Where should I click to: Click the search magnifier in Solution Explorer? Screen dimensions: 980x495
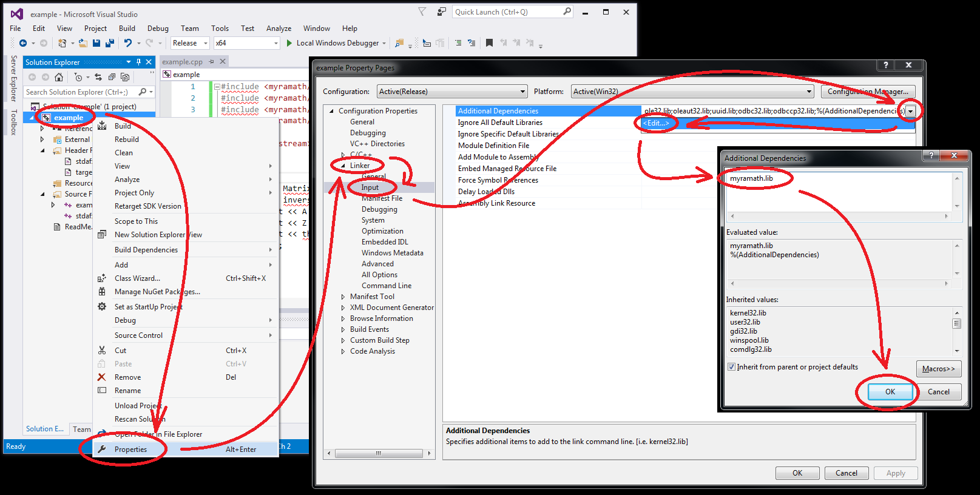[143, 92]
